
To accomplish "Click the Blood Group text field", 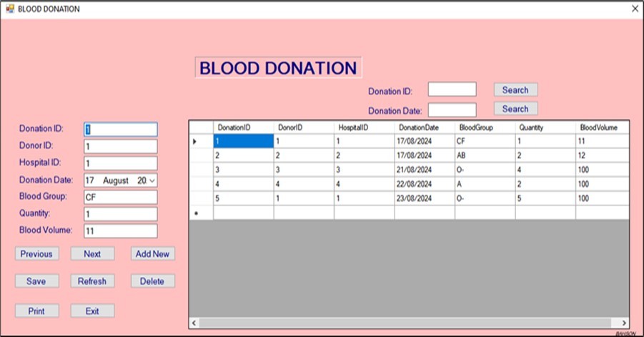I will point(120,197).
